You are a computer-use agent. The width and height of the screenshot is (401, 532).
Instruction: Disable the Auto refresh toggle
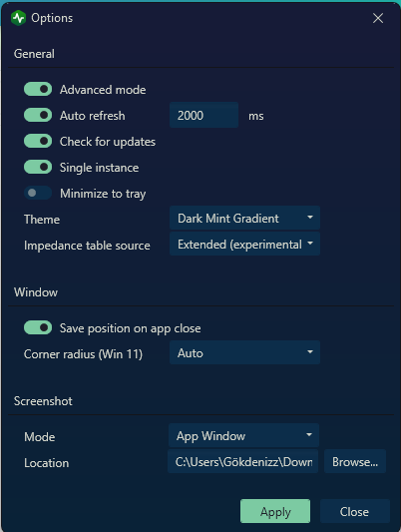[38, 115]
